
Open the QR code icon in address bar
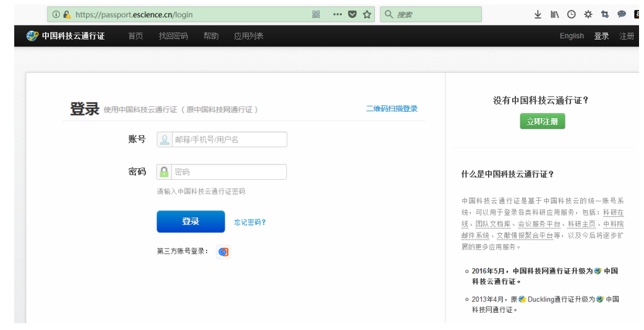tap(316, 14)
